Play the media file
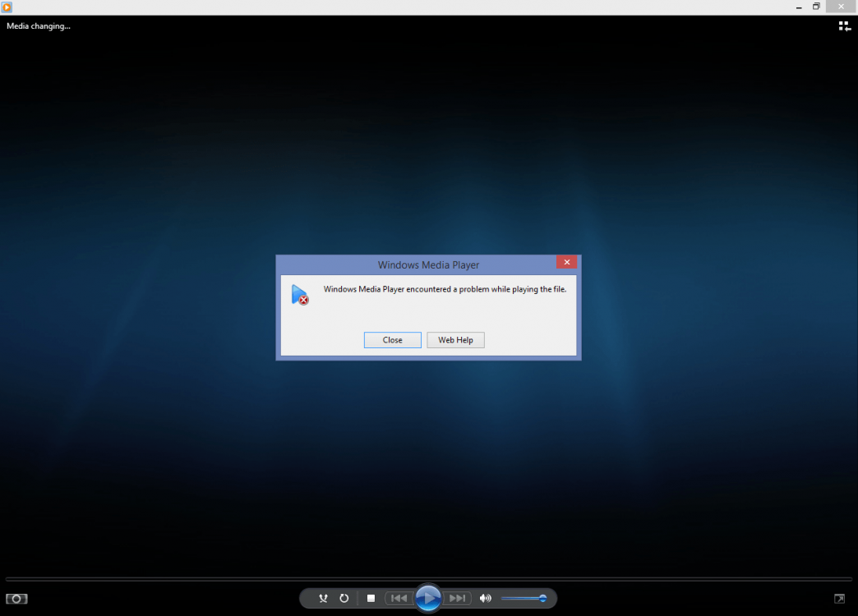 point(428,598)
